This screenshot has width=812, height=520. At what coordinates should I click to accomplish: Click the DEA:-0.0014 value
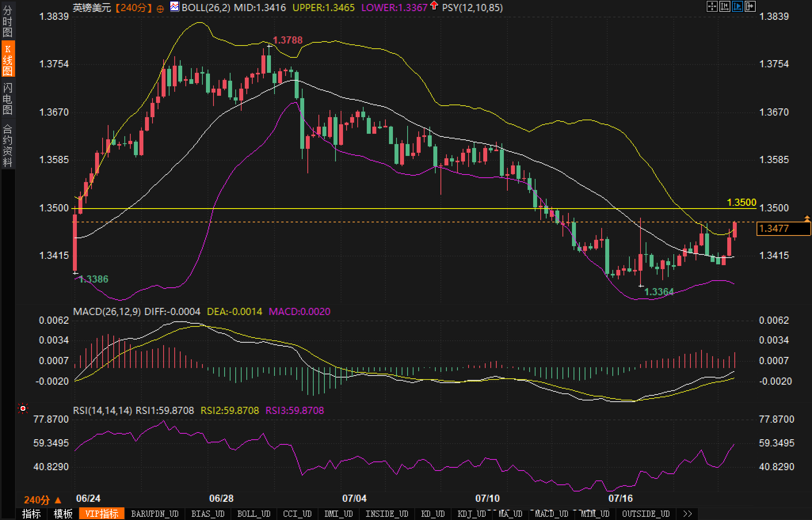click(234, 311)
